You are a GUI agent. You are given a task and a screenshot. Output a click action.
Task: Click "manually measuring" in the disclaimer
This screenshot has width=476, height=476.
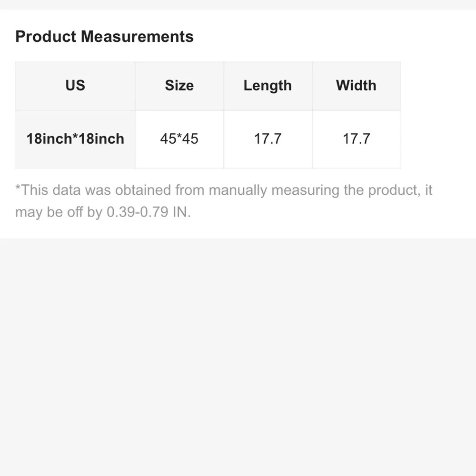point(274,190)
